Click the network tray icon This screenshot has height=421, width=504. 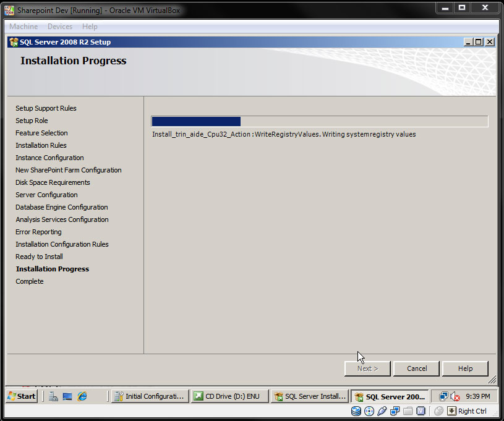point(443,396)
